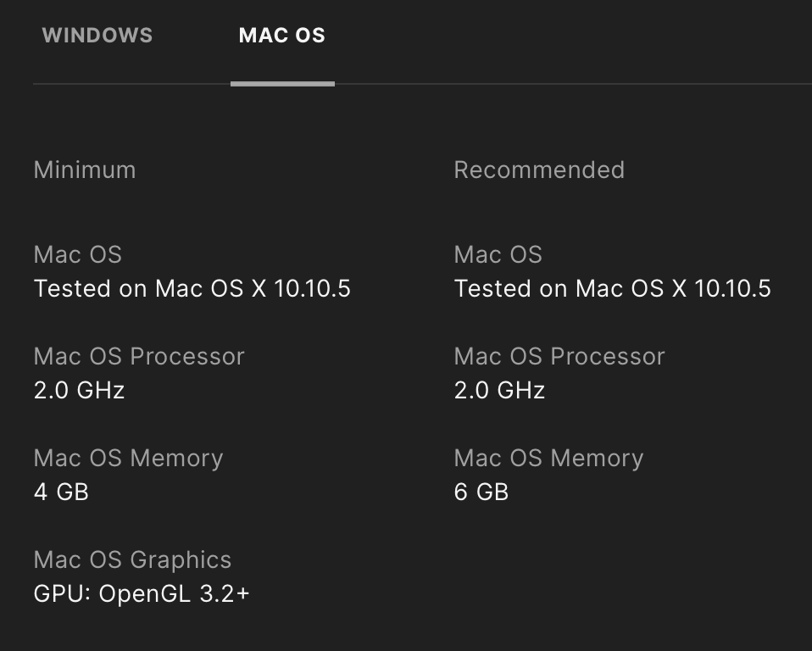Click the minimum 2.0 GHz value
This screenshot has height=651, width=812.
pyautogui.click(x=79, y=391)
